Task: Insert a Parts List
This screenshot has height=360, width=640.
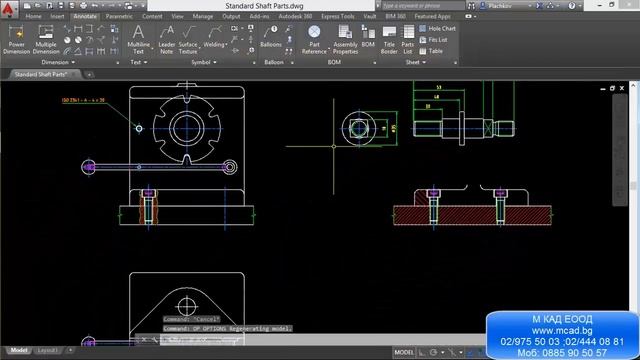Action: coord(408,39)
